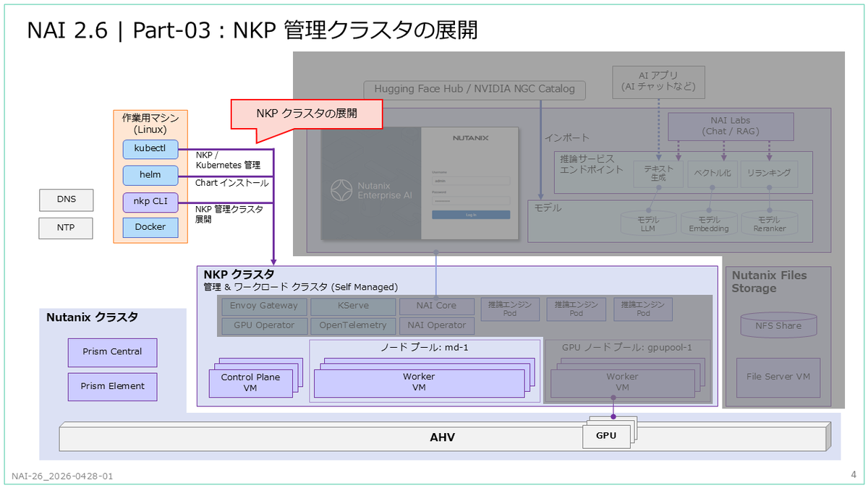
Task: Click the NFS Share cylinder
Action: tap(778, 325)
